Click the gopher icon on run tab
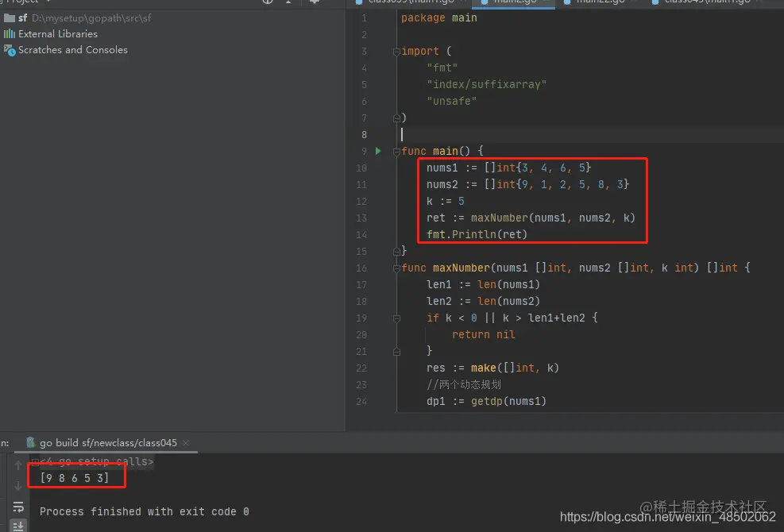Screen dimensions: 784x532 (31, 442)
